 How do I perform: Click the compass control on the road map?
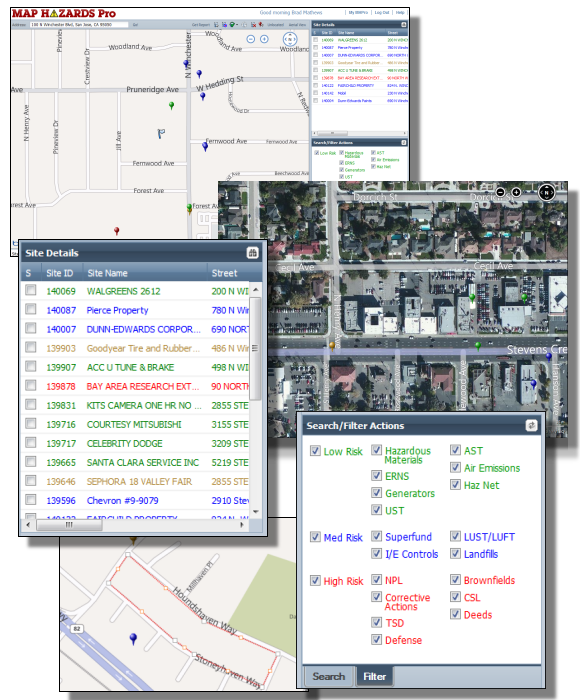290,39
